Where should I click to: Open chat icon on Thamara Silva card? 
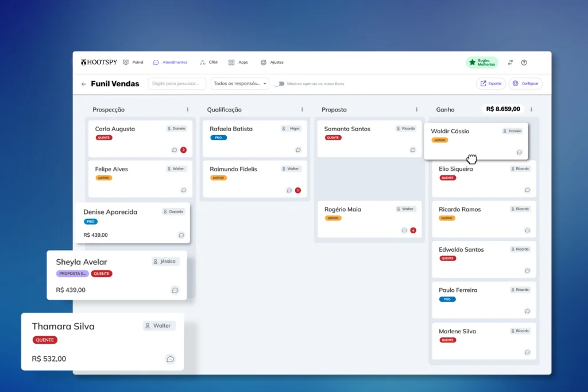click(x=170, y=359)
